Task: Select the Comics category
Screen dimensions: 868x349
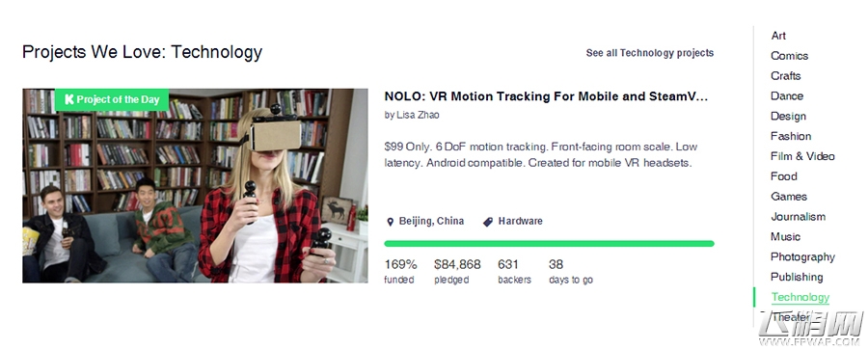Action: (x=789, y=56)
